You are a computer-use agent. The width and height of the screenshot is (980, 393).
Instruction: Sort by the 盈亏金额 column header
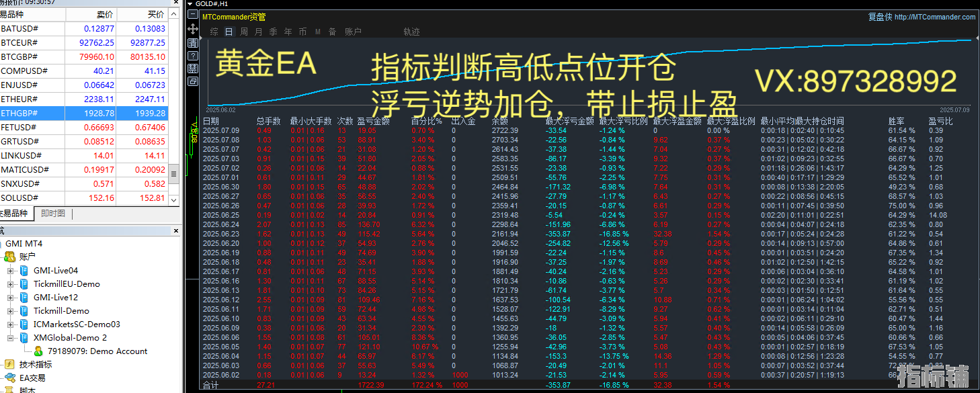(374, 121)
